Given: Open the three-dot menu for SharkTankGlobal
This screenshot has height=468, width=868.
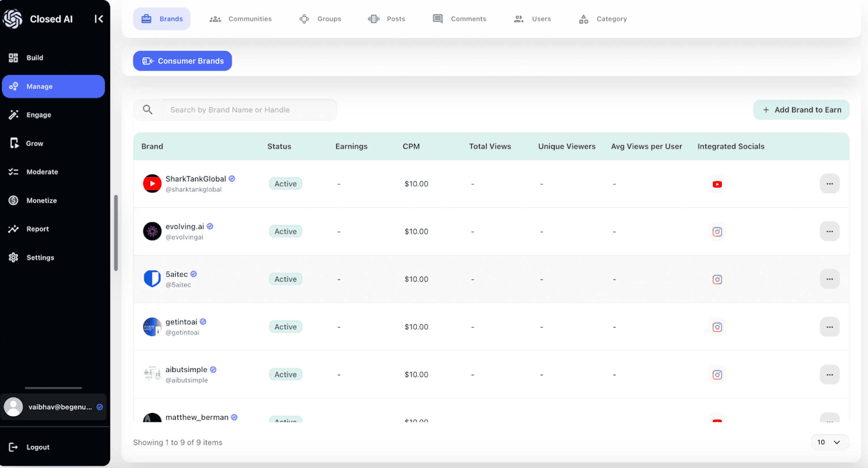Looking at the screenshot, I should (x=829, y=184).
